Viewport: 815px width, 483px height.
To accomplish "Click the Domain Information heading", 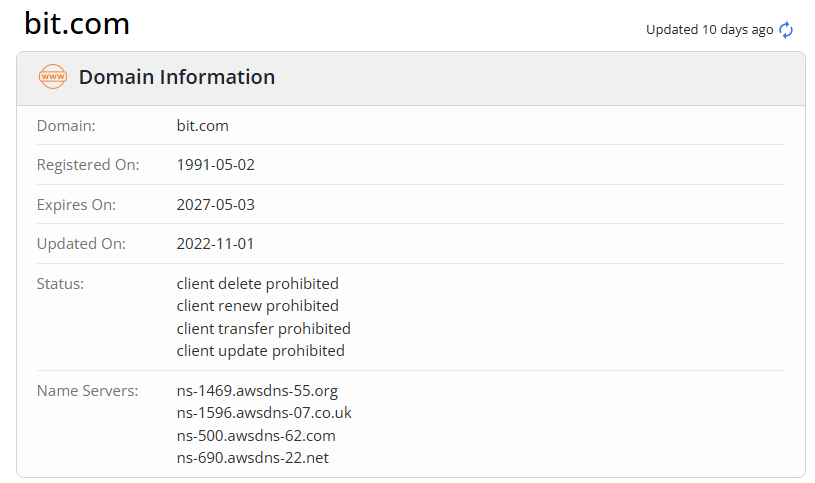I will [177, 77].
